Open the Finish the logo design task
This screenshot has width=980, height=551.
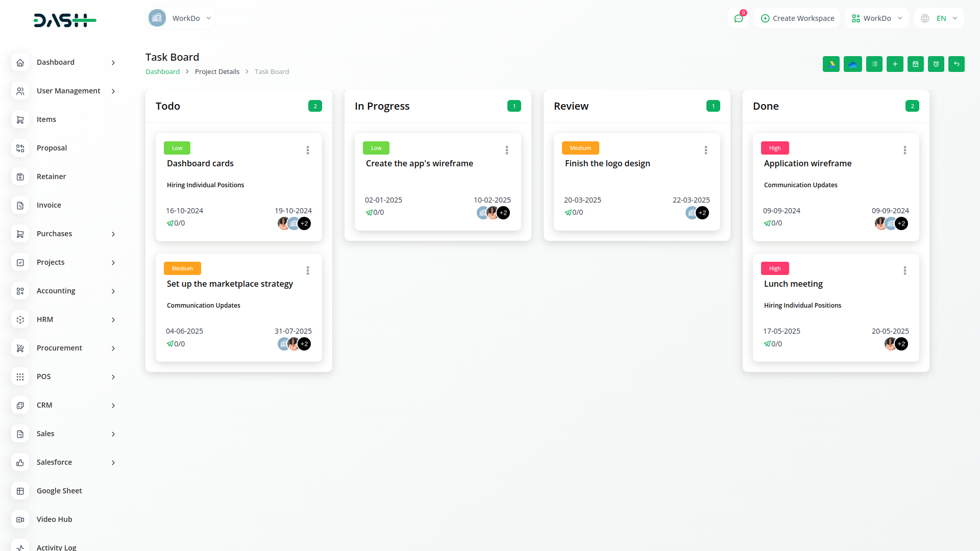point(607,163)
